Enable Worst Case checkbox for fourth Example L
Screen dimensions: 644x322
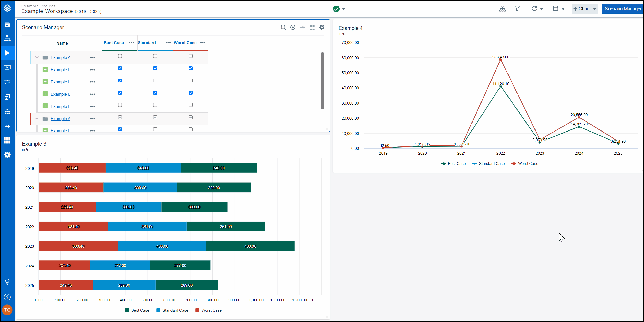point(191,105)
